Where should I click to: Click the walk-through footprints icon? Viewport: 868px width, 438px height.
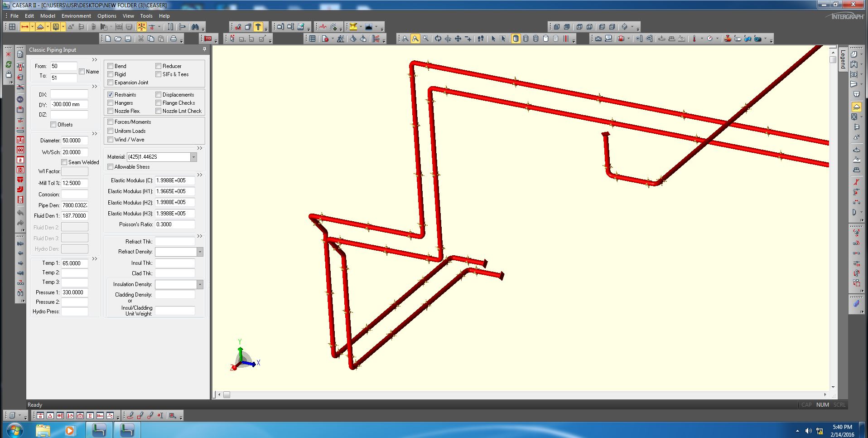pos(481,39)
